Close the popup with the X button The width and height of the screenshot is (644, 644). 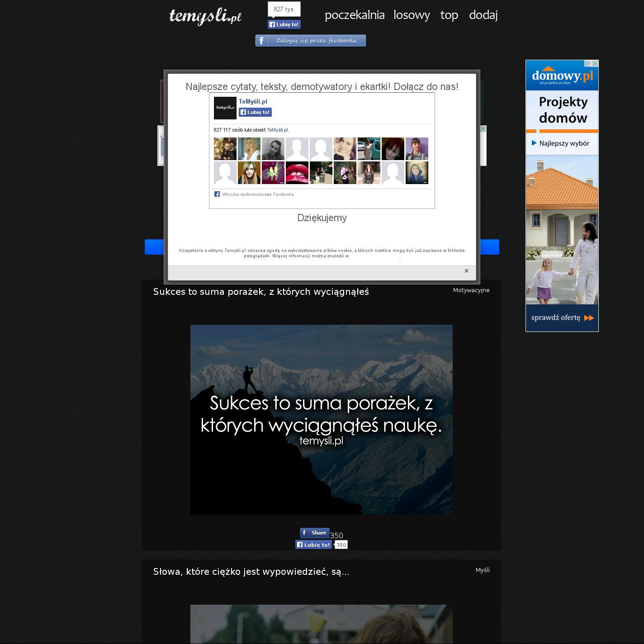(466, 271)
